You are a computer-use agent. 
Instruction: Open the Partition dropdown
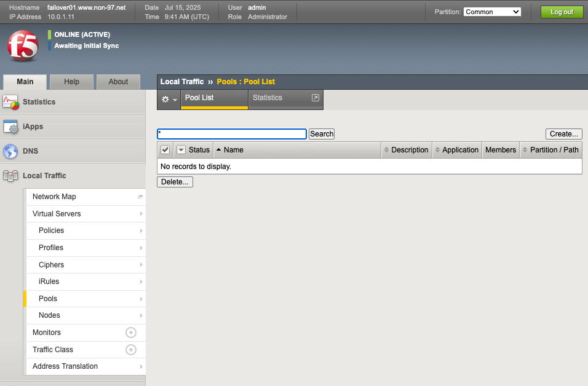493,12
